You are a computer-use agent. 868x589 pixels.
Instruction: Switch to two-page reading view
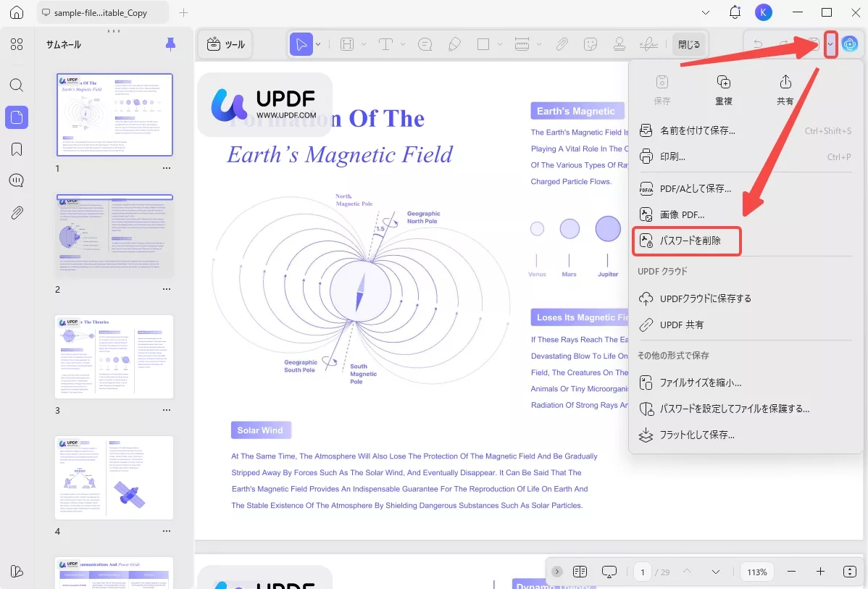[580, 572]
